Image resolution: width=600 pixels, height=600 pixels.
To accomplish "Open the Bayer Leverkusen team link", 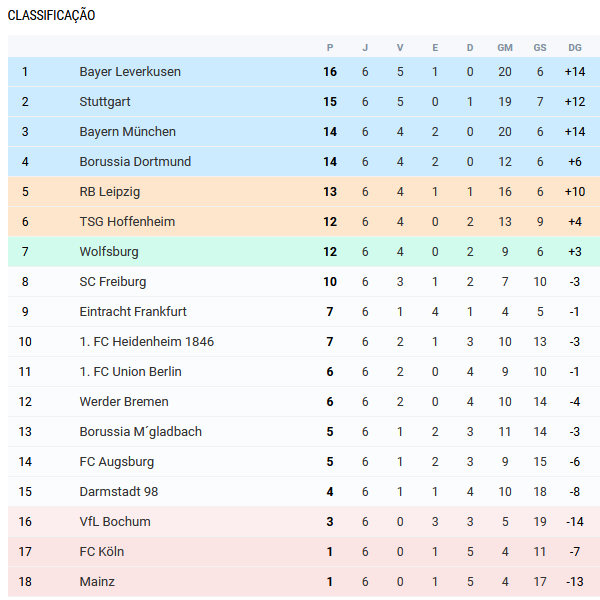I will (130, 72).
